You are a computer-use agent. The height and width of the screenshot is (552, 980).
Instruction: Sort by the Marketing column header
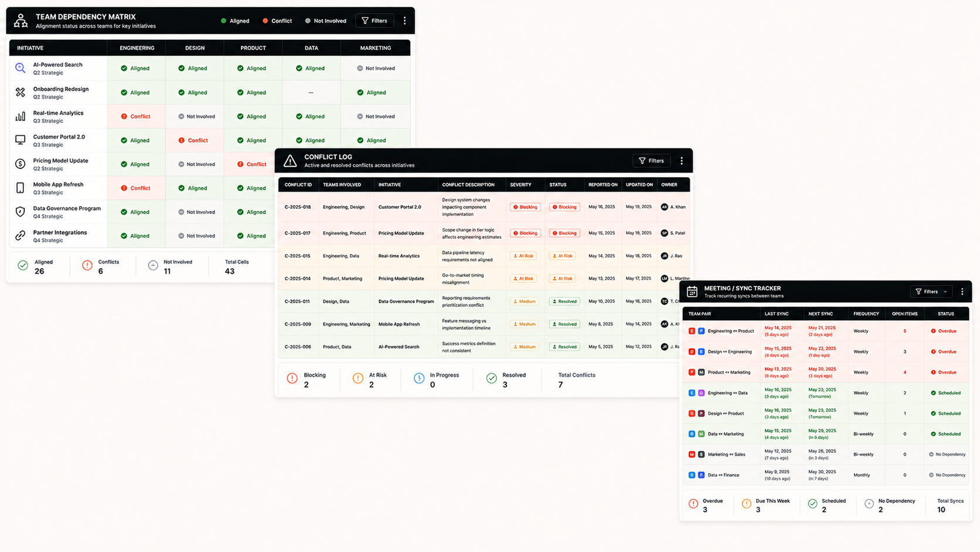coord(376,48)
